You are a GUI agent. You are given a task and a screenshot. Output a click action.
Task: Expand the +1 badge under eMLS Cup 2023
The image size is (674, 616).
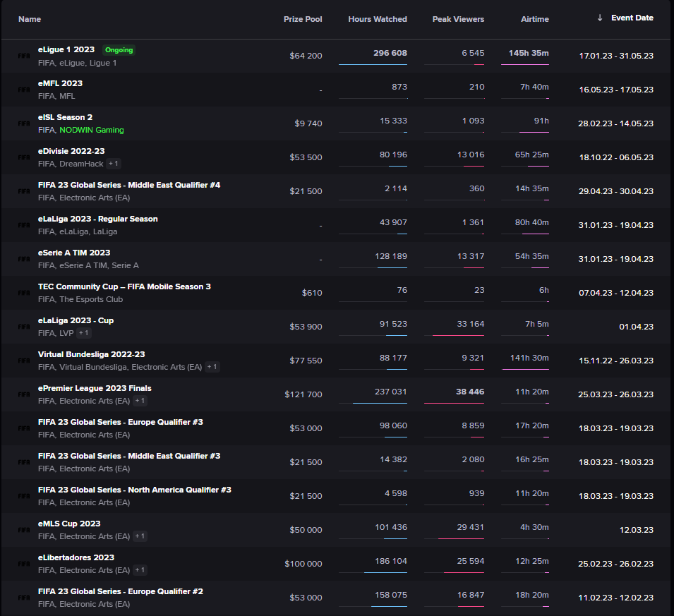[x=140, y=536]
